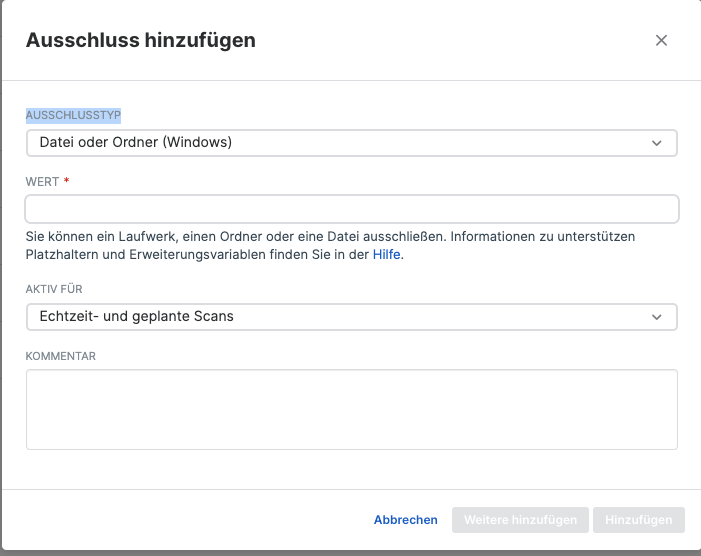The height and width of the screenshot is (556, 701).
Task: Click the chevron arrow in the Ausschlusstyp field
Action: point(657,143)
